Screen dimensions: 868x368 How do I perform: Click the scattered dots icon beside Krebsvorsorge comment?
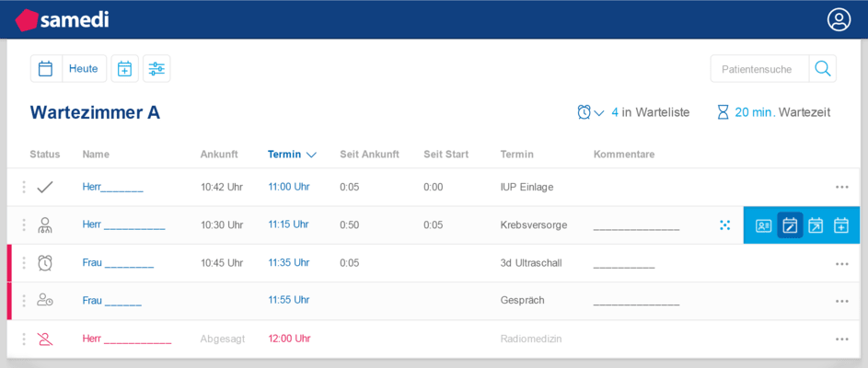tap(725, 225)
